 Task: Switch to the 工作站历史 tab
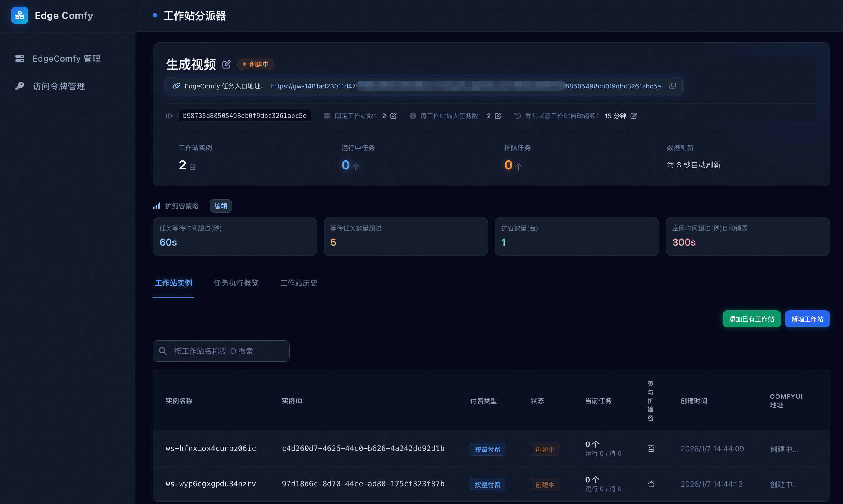coord(299,283)
